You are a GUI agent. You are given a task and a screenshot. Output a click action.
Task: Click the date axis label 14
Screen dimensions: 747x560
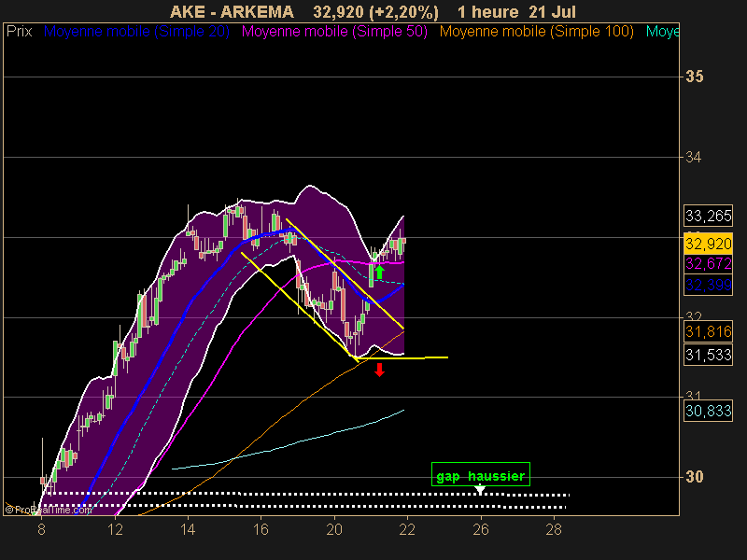coord(188,529)
